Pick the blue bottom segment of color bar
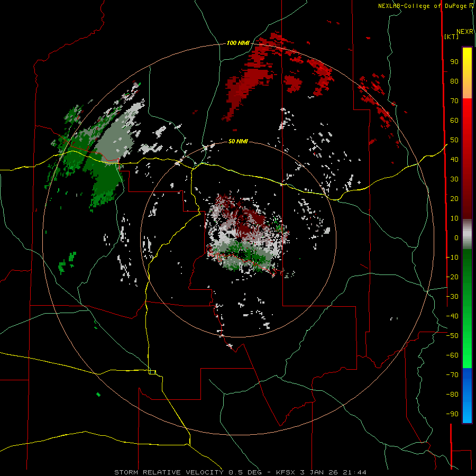 [467, 396]
